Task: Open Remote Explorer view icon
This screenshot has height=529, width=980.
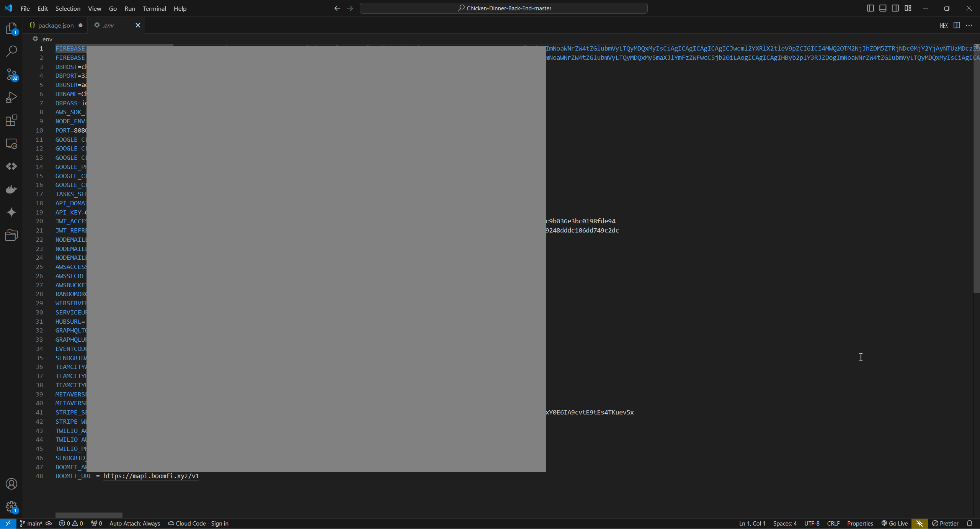Action: click(x=11, y=144)
